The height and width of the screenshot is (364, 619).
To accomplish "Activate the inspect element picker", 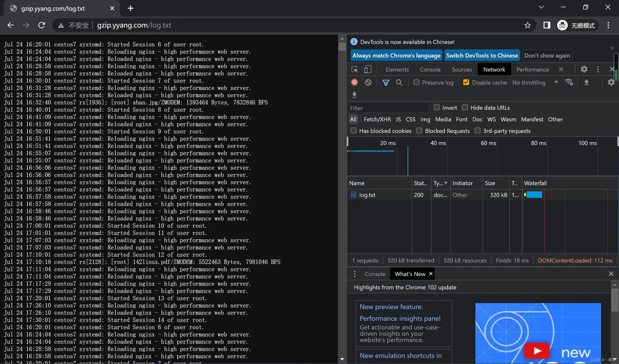I will point(355,69).
